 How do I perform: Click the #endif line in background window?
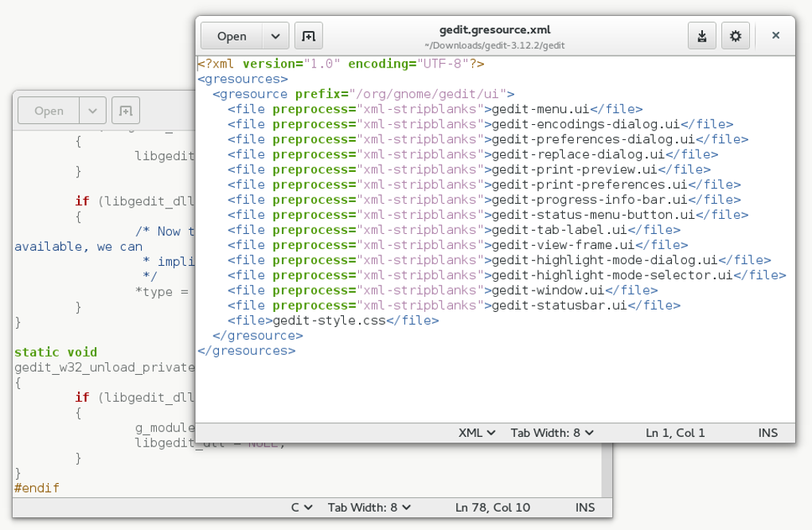[x=37, y=488]
